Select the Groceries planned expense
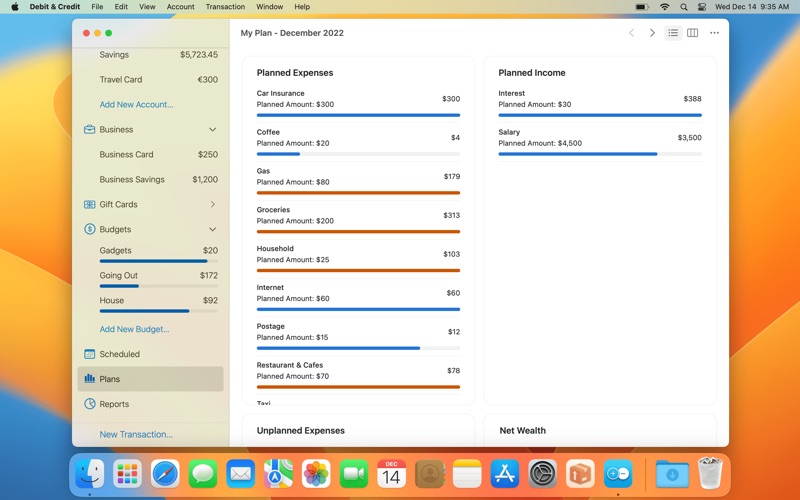 click(x=358, y=220)
